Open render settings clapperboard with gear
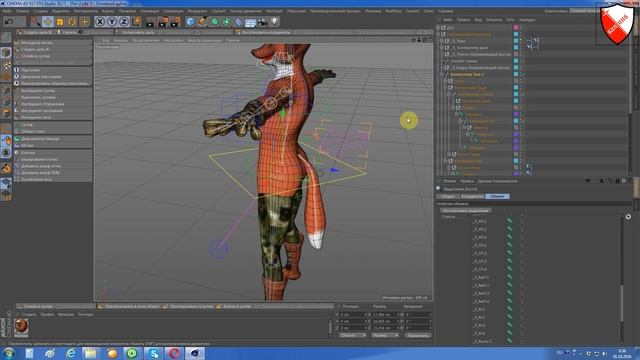Image resolution: width=640 pixels, height=360 pixels. point(176,22)
